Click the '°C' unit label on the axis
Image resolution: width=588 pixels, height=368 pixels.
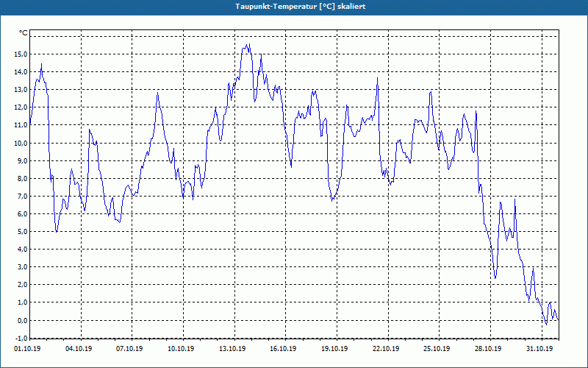[x=23, y=33]
